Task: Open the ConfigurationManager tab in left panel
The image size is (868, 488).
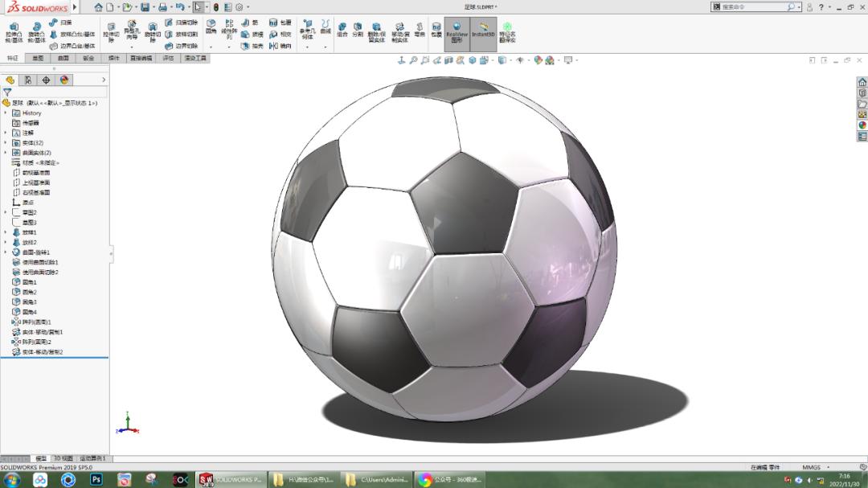Action: pyautogui.click(x=47, y=80)
